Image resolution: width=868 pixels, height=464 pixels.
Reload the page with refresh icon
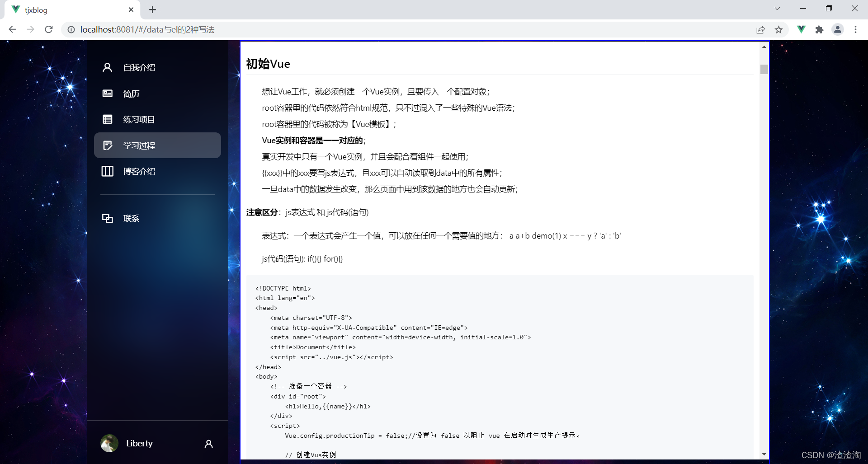[x=49, y=29]
